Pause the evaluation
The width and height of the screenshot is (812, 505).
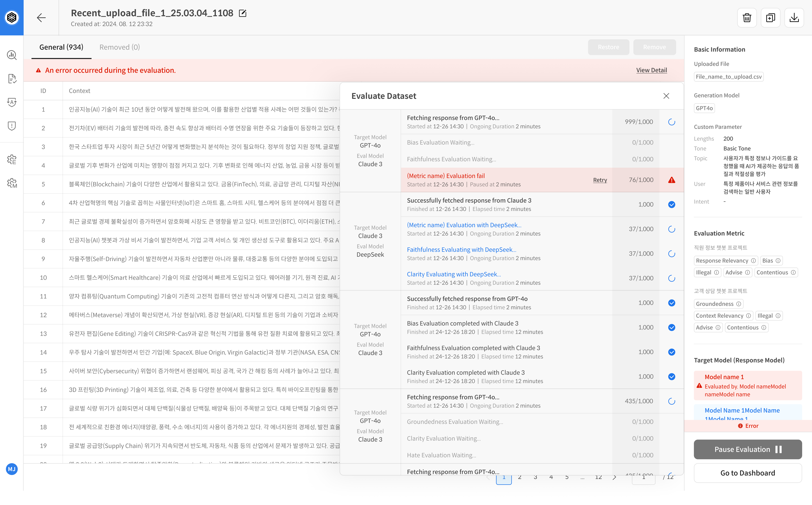pyautogui.click(x=748, y=450)
